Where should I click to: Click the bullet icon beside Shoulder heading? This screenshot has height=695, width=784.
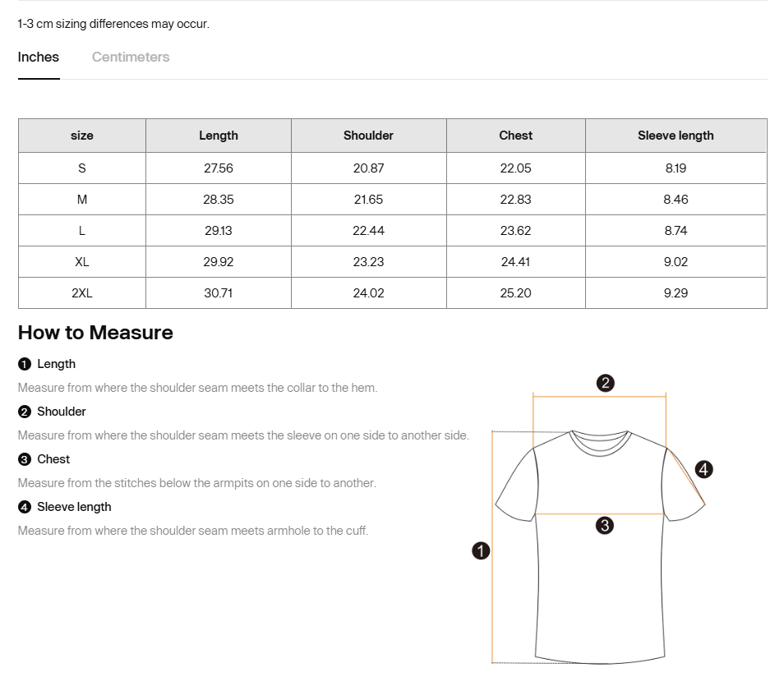25,412
